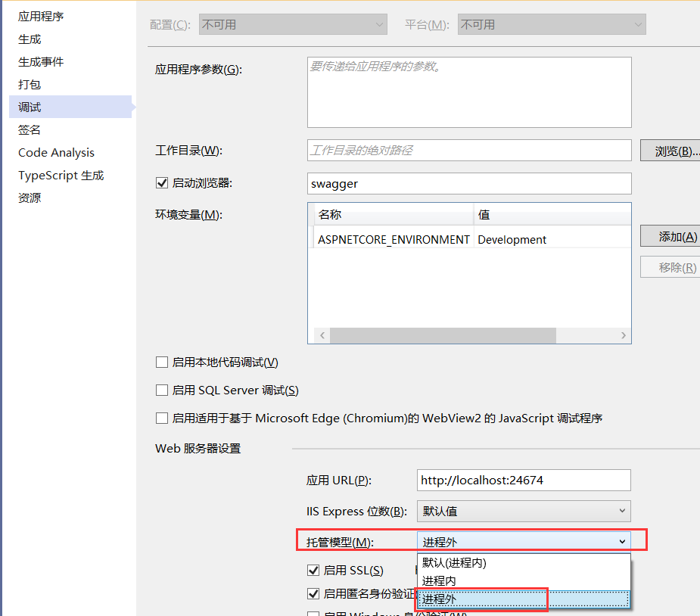Open the 生成事件 section

click(40, 61)
